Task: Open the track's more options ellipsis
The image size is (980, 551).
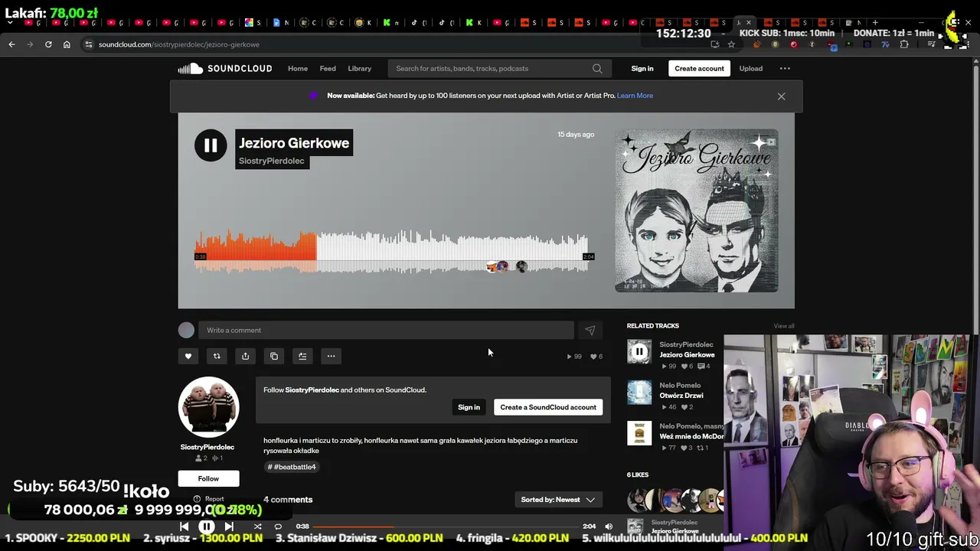Action: tap(331, 356)
